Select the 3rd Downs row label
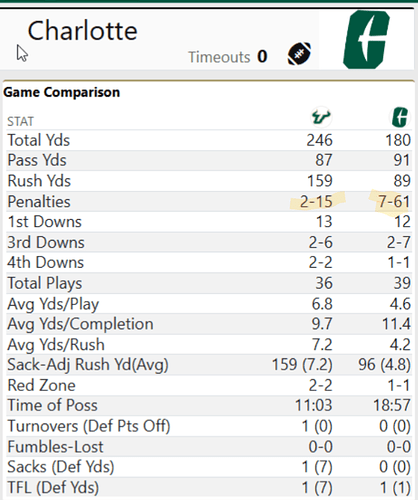 click(46, 242)
